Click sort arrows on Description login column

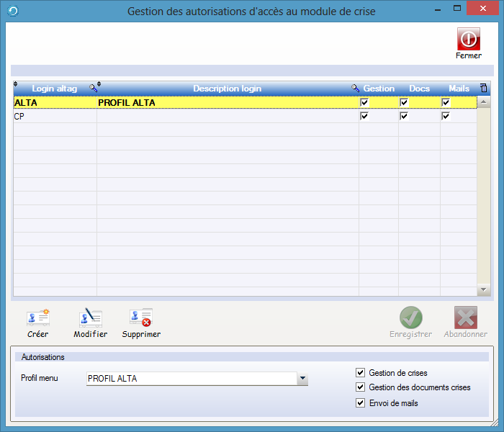tap(99, 86)
